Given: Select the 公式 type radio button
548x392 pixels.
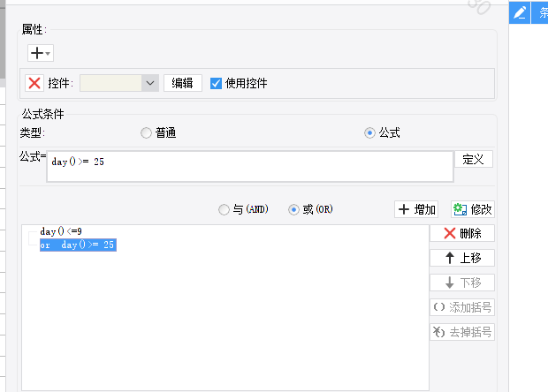Looking at the screenshot, I should pos(369,133).
